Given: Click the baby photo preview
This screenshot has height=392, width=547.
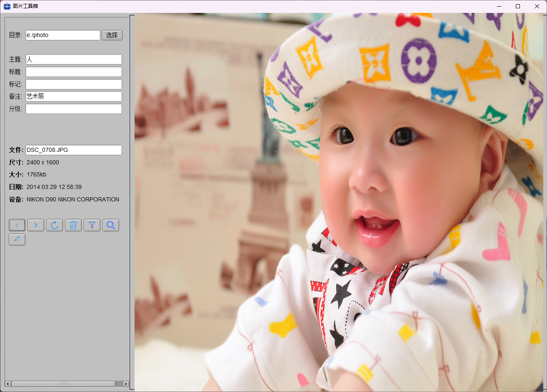Looking at the screenshot, I should (340, 203).
